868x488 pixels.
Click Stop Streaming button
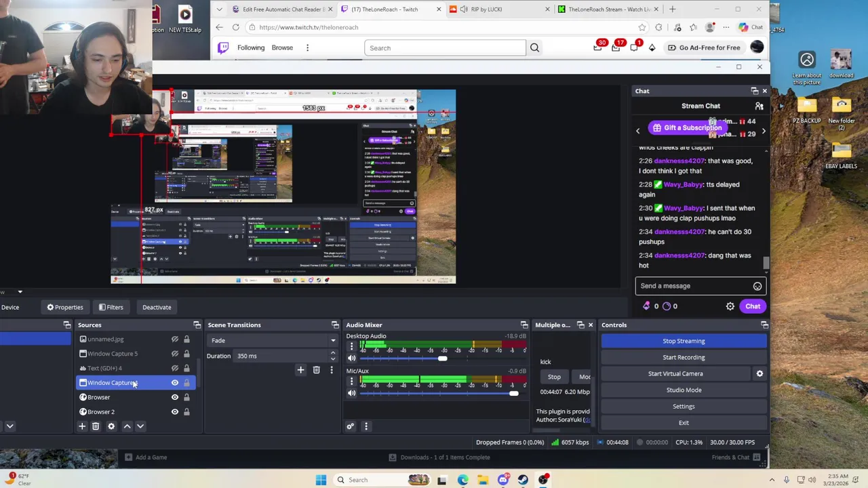684,341
